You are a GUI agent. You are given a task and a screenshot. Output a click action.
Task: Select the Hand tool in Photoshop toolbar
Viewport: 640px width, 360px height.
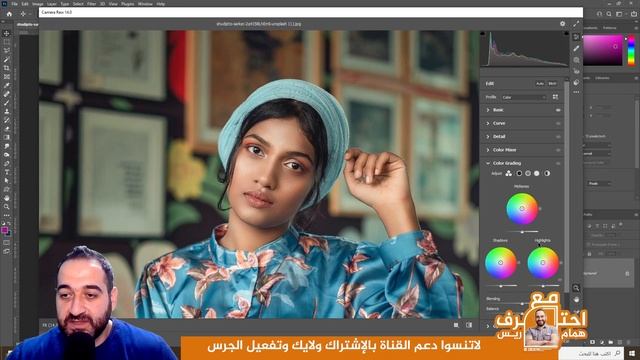tap(7, 198)
